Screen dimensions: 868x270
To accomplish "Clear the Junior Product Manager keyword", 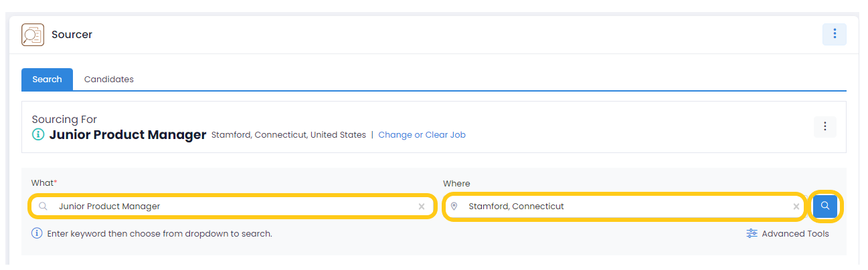I will pyautogui.click(x=422, y=207).
